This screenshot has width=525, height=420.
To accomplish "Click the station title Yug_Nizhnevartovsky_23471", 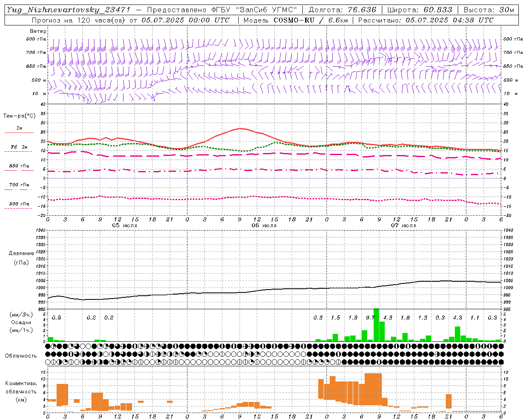I will coord(68,10).
